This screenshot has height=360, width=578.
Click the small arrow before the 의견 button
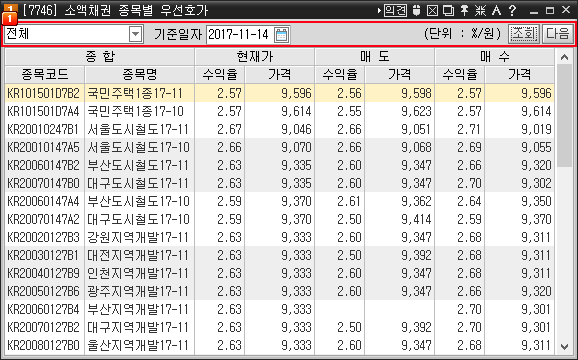[x=379, y=11]
